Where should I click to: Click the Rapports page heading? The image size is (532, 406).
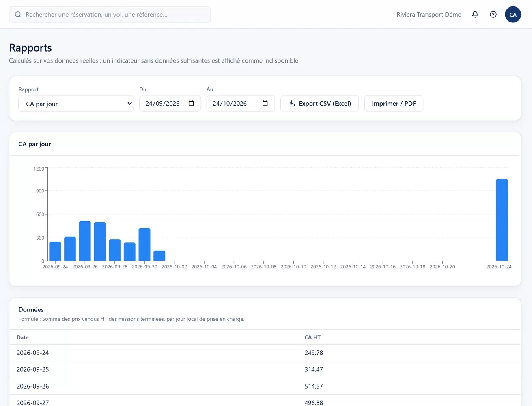coord(30,48)
